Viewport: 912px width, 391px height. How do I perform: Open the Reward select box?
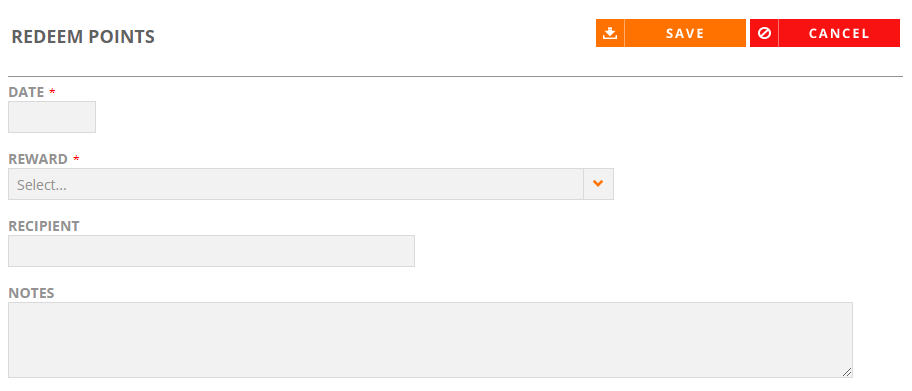[x=311, y=184]
